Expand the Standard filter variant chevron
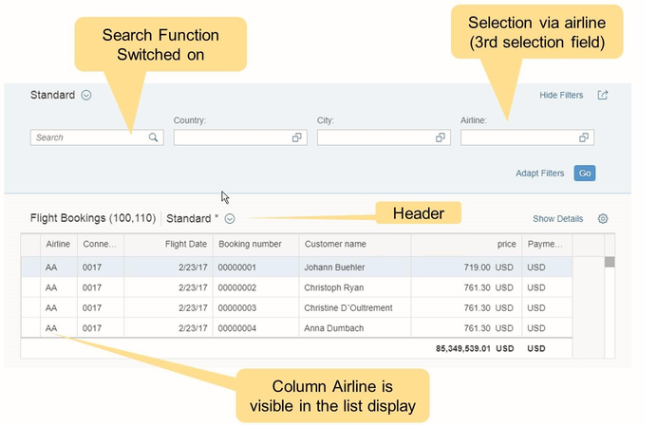 pyautogui.click(x=86, y=96)
